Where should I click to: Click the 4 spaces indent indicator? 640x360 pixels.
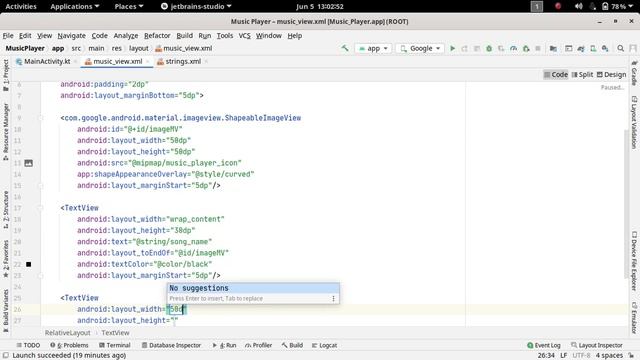609,356
